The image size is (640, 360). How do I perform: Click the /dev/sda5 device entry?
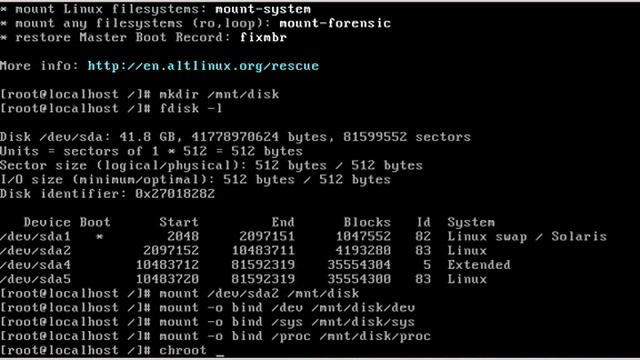tap(36, 279)
